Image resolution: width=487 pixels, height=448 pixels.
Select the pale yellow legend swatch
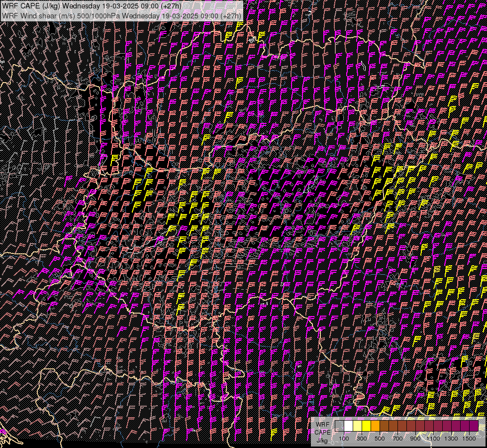[x=358, y=426]
